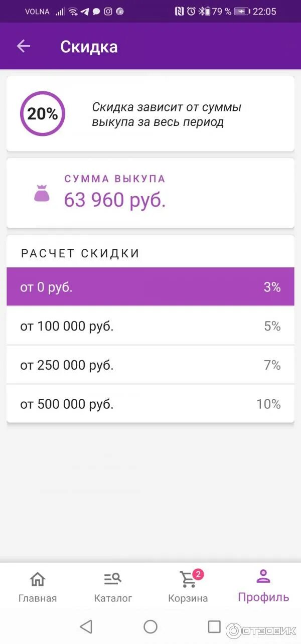
Task: Tap the 'Скидка' page title
Action: (x=89, y=47)
